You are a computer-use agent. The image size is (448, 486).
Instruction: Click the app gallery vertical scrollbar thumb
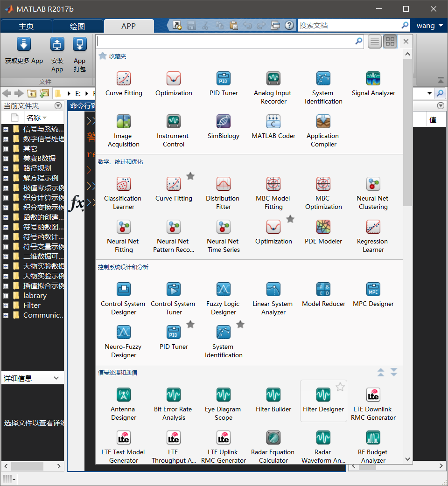408,132
